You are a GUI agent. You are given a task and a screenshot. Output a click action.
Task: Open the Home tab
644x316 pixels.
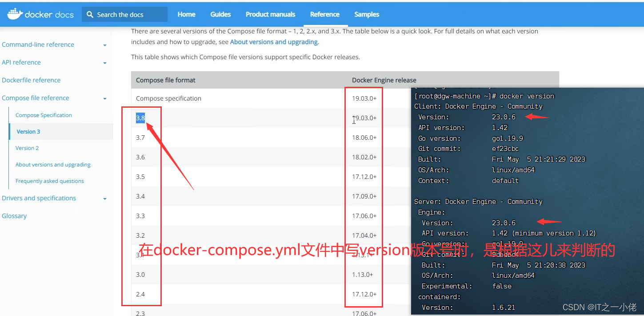point(186,14)
